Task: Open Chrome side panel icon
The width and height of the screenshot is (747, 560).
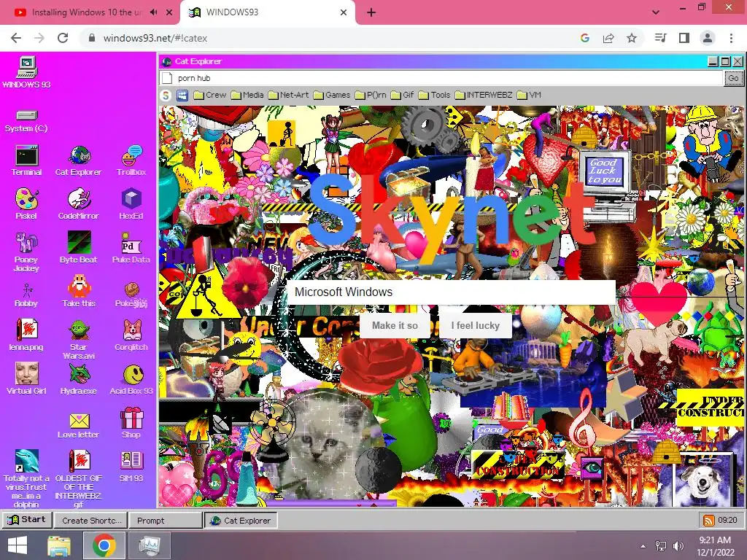Action: (x=684, y=38)
